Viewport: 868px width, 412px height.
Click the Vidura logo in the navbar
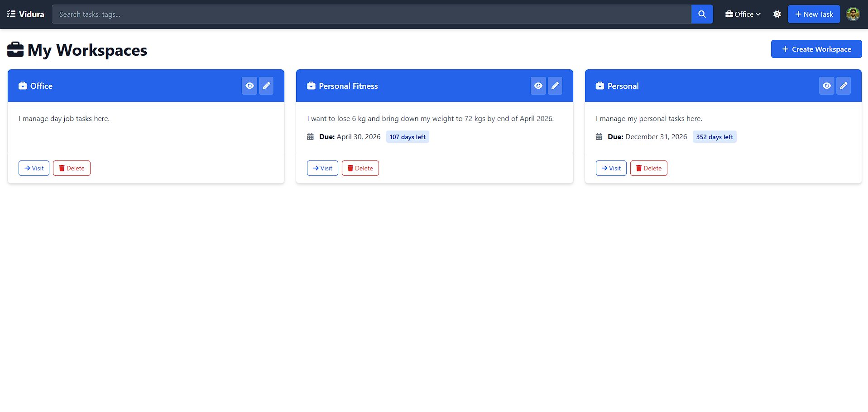[x=26, y=14]
